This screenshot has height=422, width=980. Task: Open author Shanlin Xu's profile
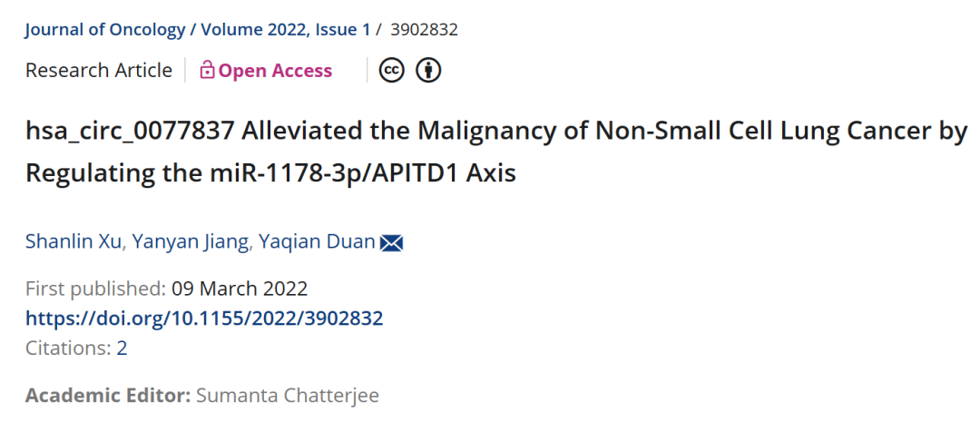(x=73, y=241)
